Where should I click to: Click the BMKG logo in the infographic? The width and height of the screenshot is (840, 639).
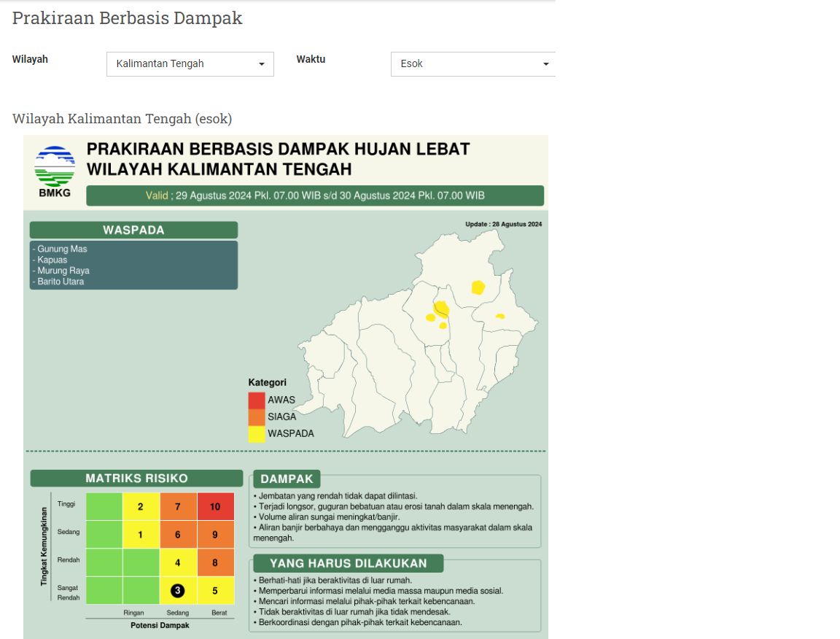(x=55, y=171)
